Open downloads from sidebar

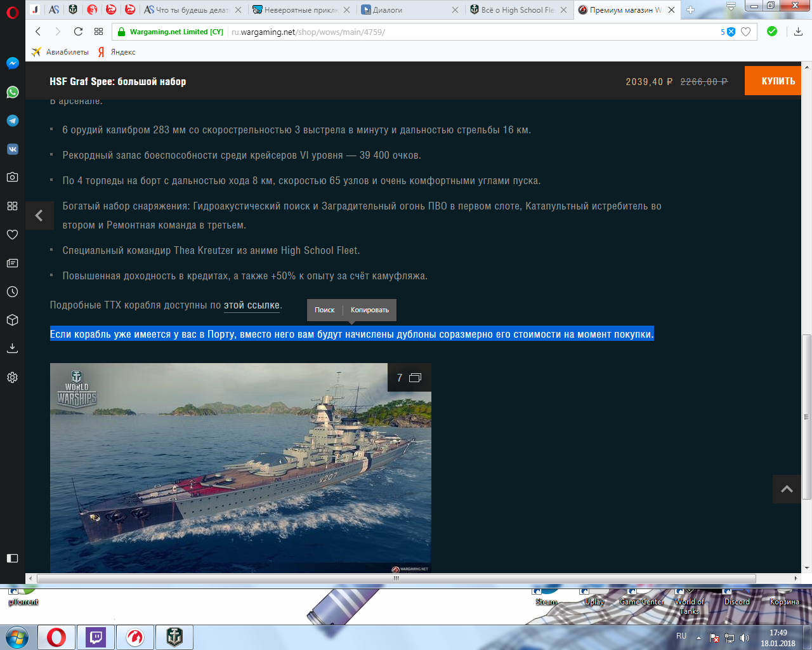click(x=12, y=348)
